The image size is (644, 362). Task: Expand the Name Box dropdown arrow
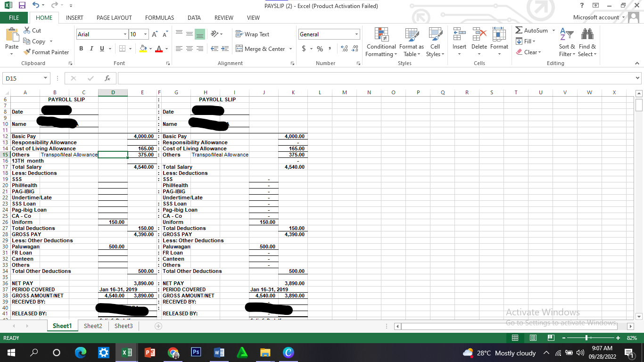click(46, 78)
